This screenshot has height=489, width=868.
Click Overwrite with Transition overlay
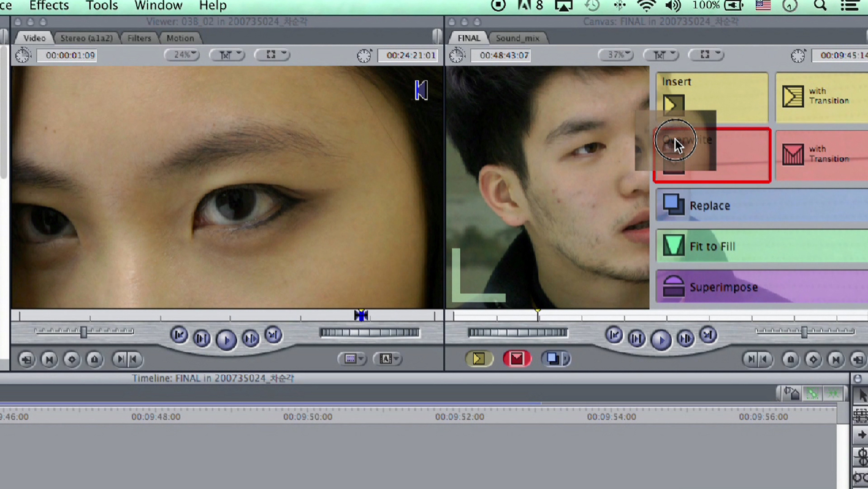click(x=821, y=155)
